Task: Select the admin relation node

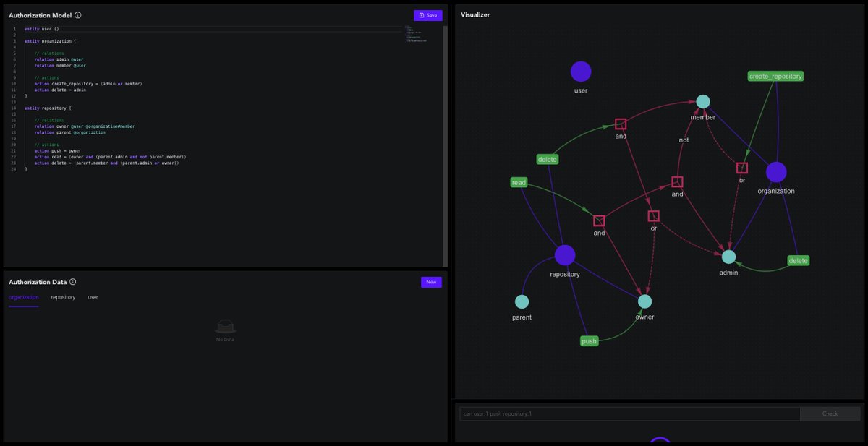Action: [x=728, y=257]
